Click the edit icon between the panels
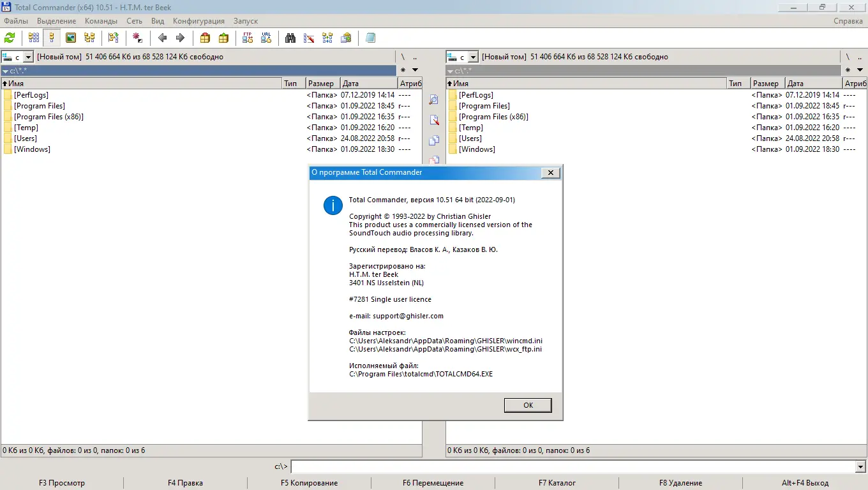The width and height of the screenshot is (868, 490). click(434, 120)
